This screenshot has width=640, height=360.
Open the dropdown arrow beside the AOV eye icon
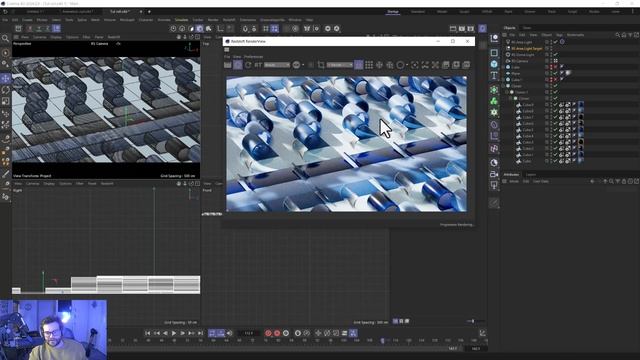tap(303, 65)
